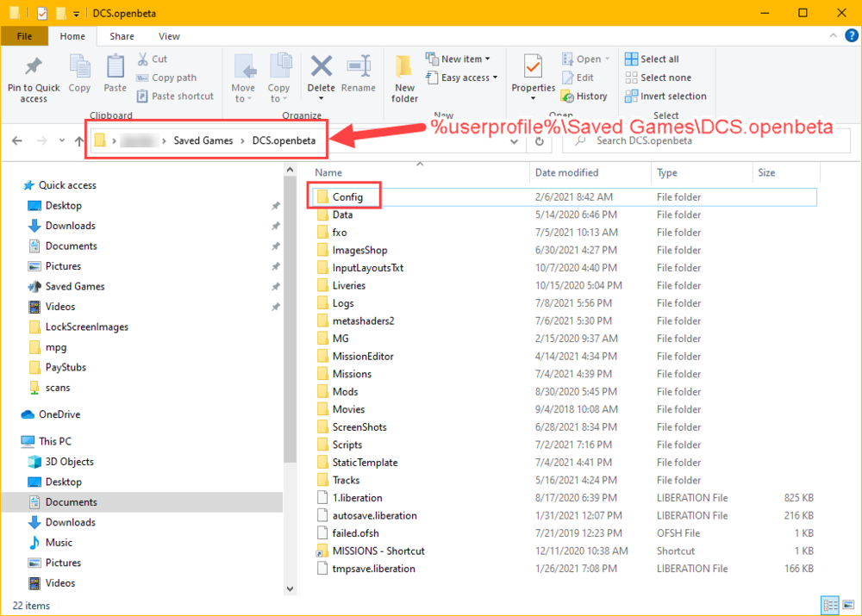862x616 pixels.
Task: Click Select all in the ribbon
Action: [x=652, y=59]
